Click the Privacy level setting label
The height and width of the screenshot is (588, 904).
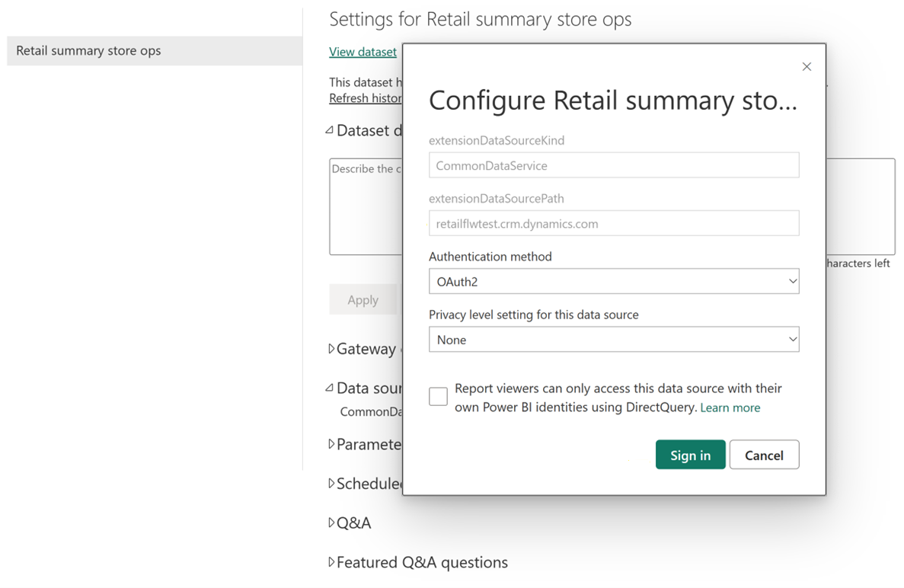point(534,315)
